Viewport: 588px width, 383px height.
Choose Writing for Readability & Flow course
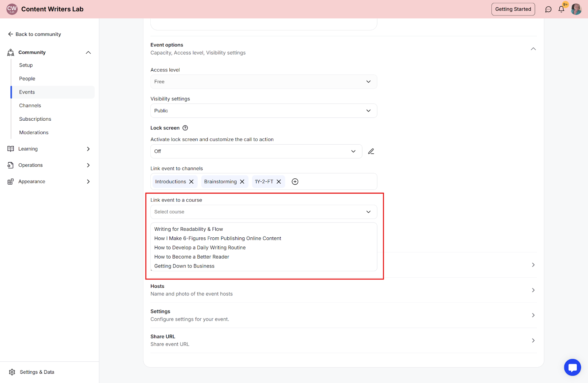pos(189,229)
